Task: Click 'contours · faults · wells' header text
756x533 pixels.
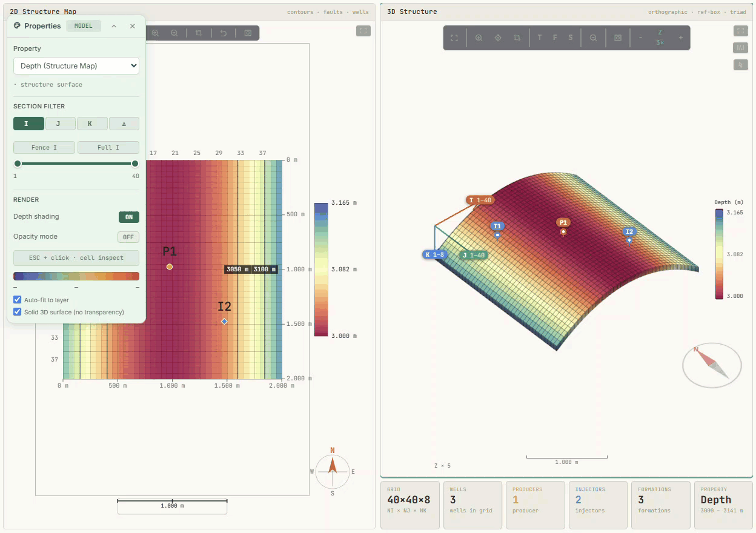Action: (328, 12)
